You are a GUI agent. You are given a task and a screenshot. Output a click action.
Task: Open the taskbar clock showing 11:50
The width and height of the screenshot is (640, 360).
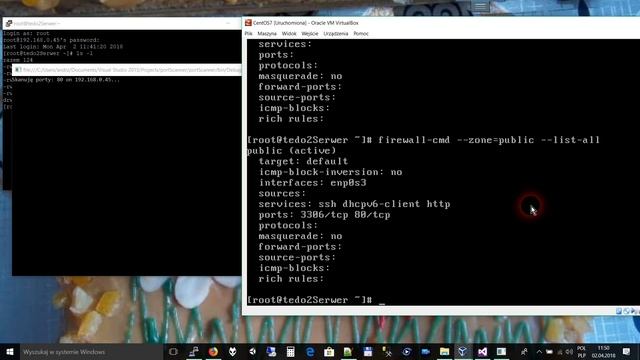(603, 352)
